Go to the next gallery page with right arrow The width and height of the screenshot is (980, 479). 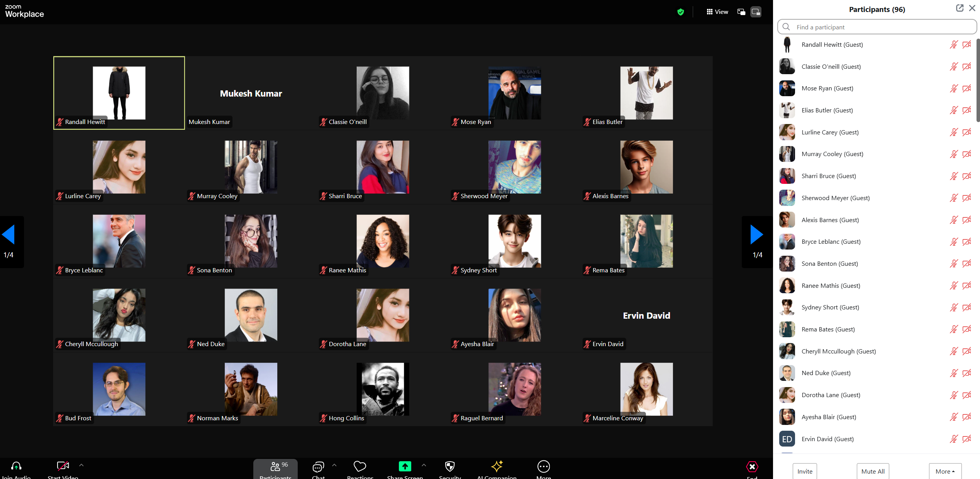(x=756, y=234)
